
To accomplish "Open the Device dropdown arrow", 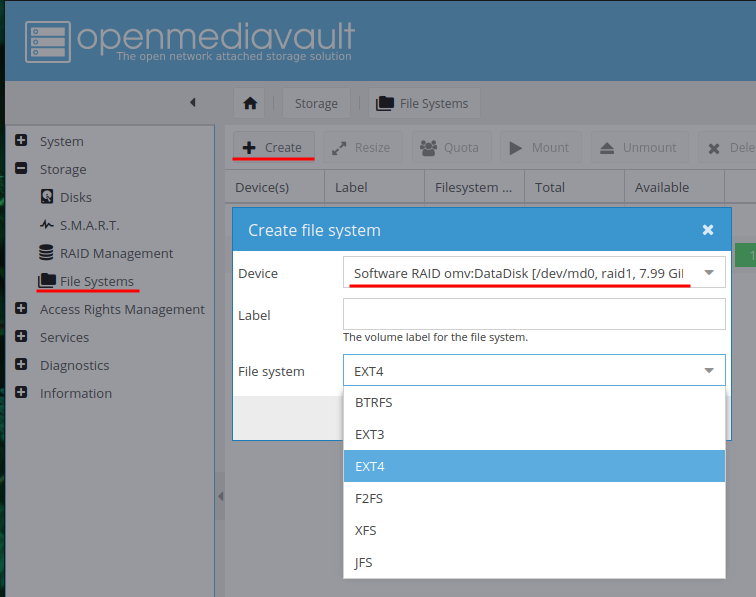I will [x=709, y=272].
